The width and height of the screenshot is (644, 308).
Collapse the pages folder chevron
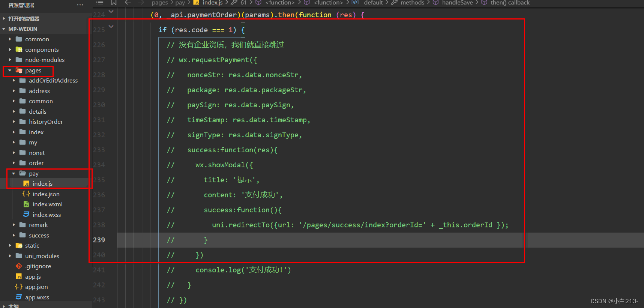pyautogui.click(x=10, y=71)
